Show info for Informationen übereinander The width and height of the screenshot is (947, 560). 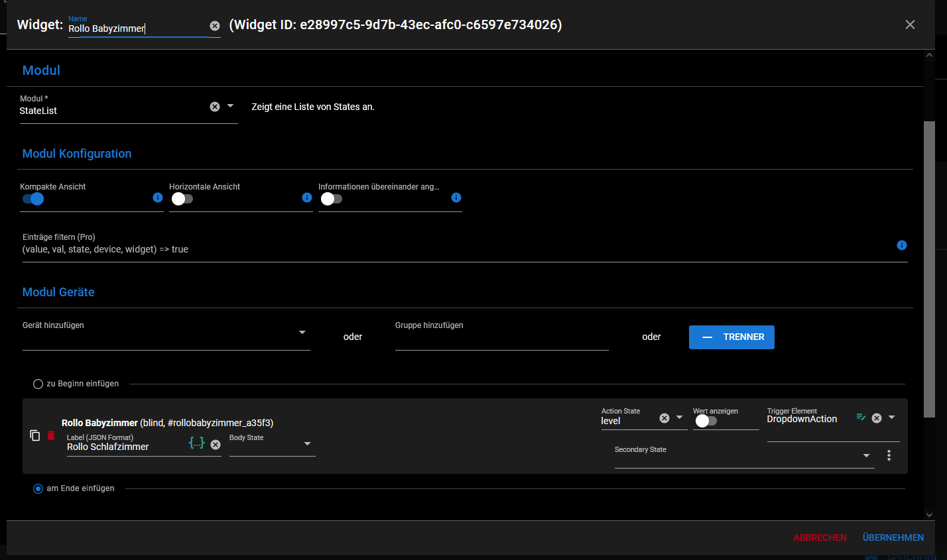456,197
